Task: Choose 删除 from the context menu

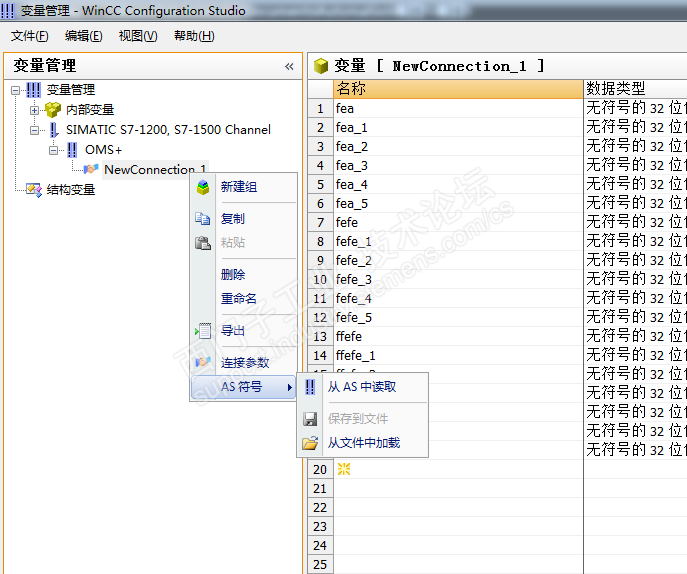Action: click(x=244, y=275)
